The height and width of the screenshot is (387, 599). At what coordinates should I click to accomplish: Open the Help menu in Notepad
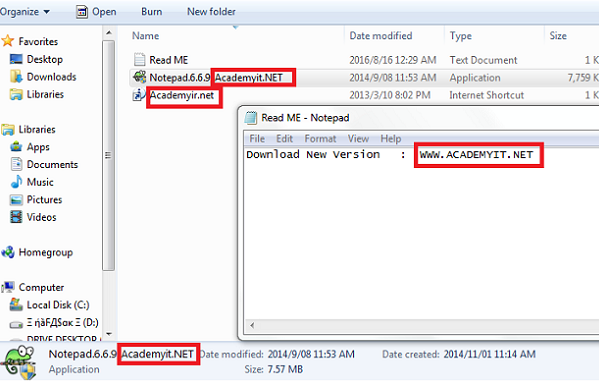point(390,139)
